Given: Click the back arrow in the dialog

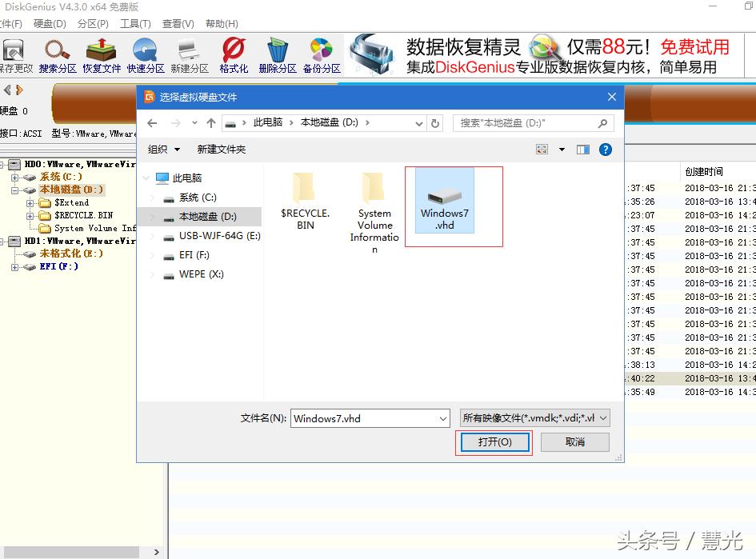Looking at the screenshot, I should point(152,123).
